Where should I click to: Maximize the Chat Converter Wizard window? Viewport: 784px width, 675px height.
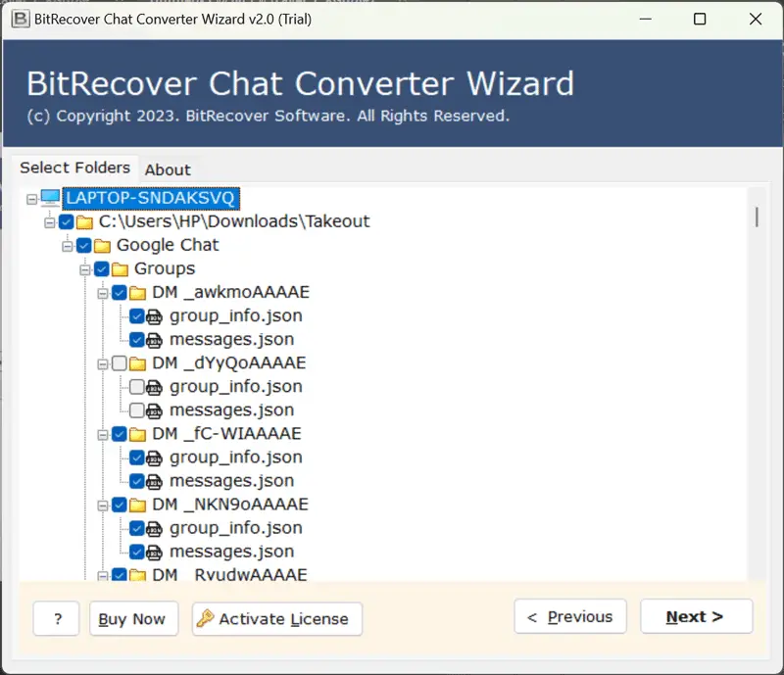pyautogui.click(x=700, y=19)
